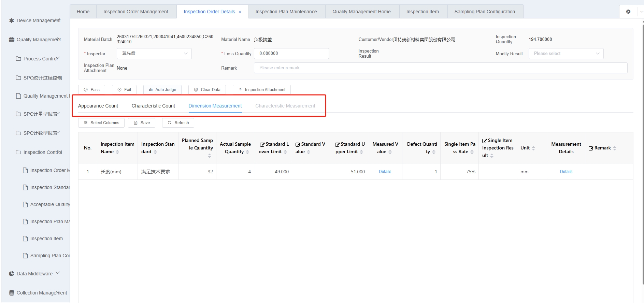Select the Dimension Measurement tab
The image size is (644, 303).
tap(215, 106)
